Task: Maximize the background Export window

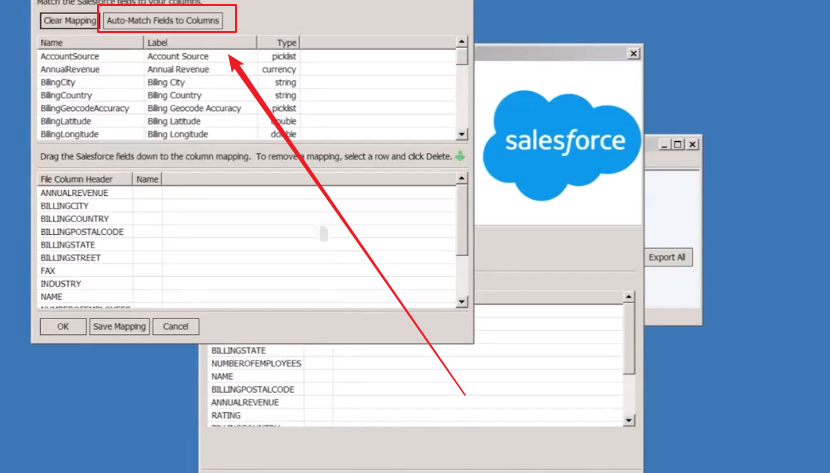Action: [x=678, y=144]
